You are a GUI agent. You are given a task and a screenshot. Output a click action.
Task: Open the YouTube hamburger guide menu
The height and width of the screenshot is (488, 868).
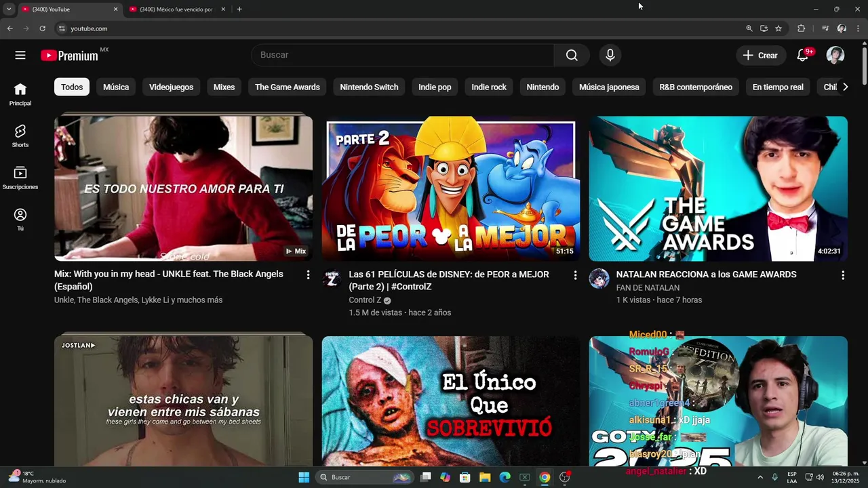click(x=20, y=56)
